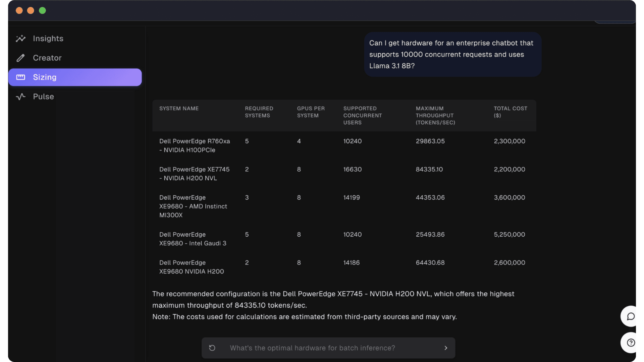Sort by the Total Cost column header
This screenshot has width=644, height=362.
510,112
